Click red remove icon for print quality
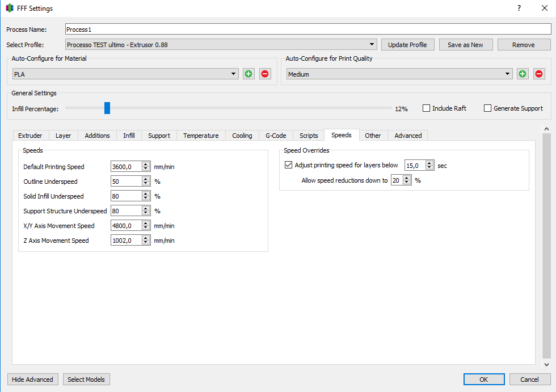Screen dimensions: 556x392 pos(539,74)
